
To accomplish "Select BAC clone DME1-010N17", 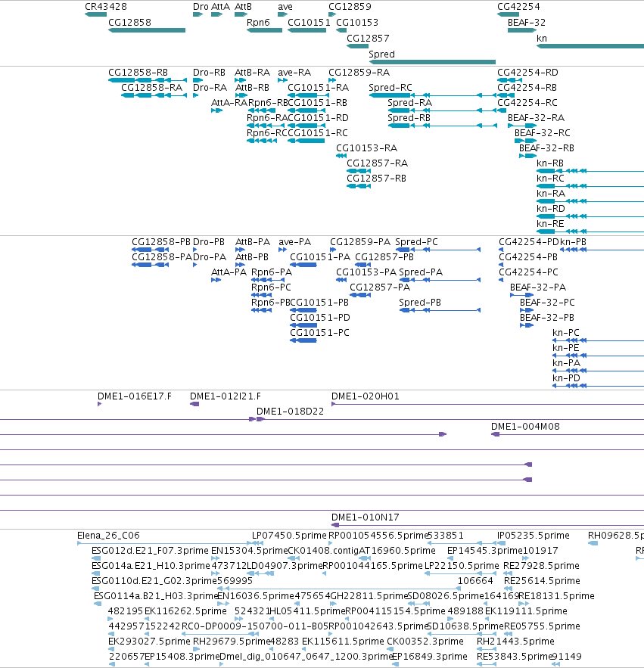I will click(366, 517).
